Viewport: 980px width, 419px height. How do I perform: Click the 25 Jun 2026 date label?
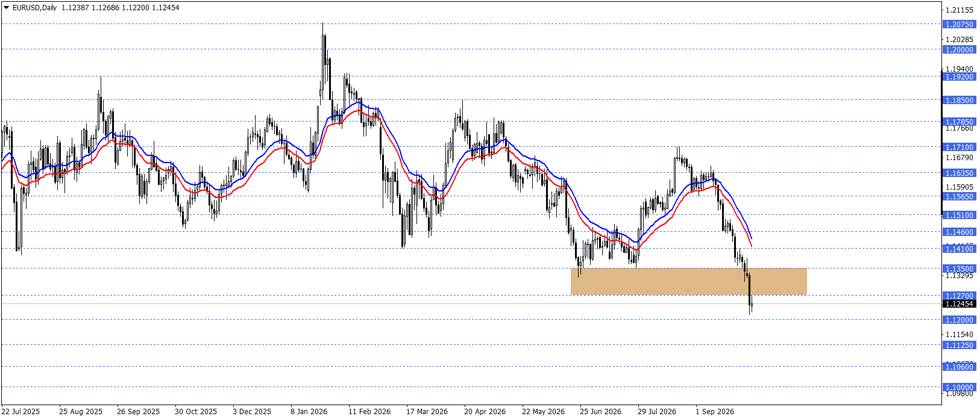[601, 412]
